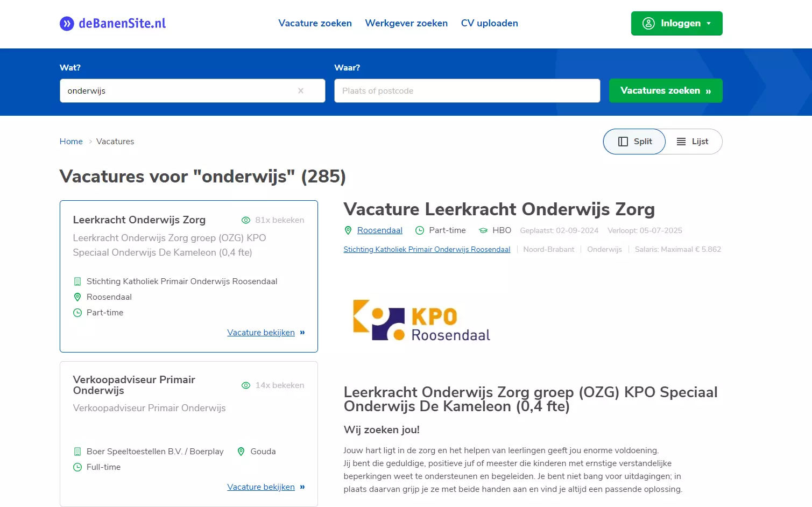The width and height of the screenshot is (812, 507).
Task: Click the 'Geplaatst: 02-09-2024' text
Action: [x=559, y=230]
